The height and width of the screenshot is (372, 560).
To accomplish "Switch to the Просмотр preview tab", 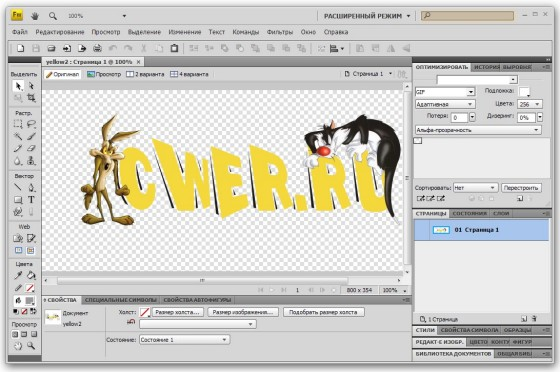I will click(104, 74).
